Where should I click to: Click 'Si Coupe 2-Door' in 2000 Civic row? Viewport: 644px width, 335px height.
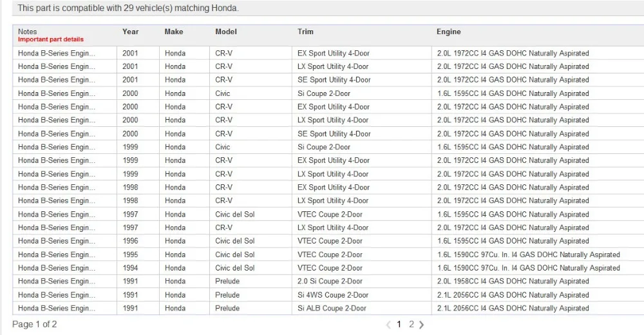324,93
